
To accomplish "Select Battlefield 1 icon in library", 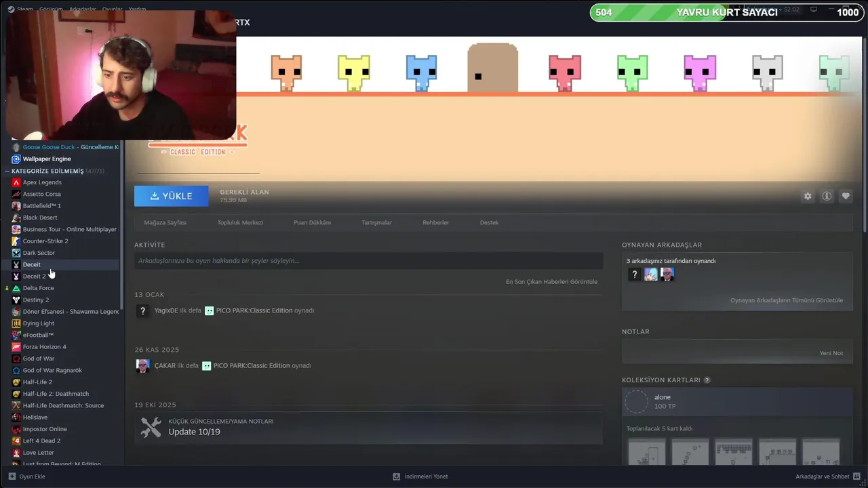I will pyautogui.click(x=16, y=205).
